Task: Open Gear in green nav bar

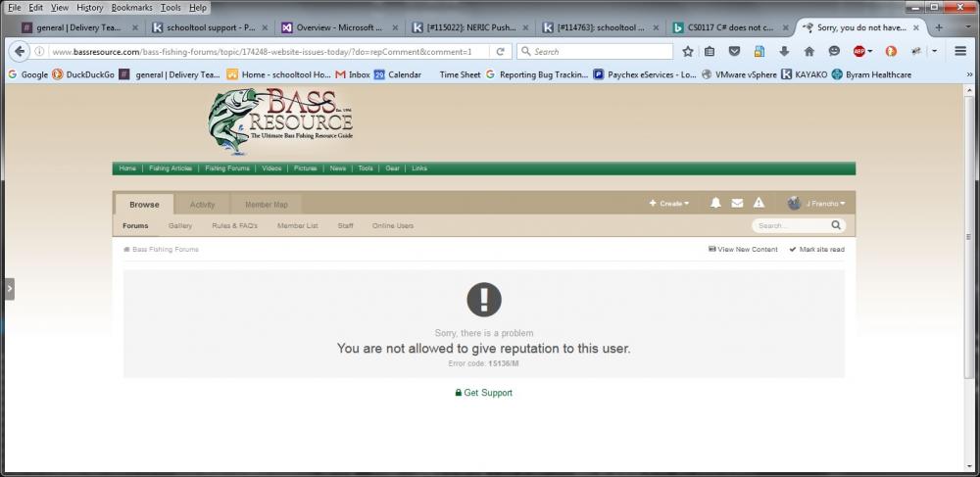Action: click(x=393, y=168)
